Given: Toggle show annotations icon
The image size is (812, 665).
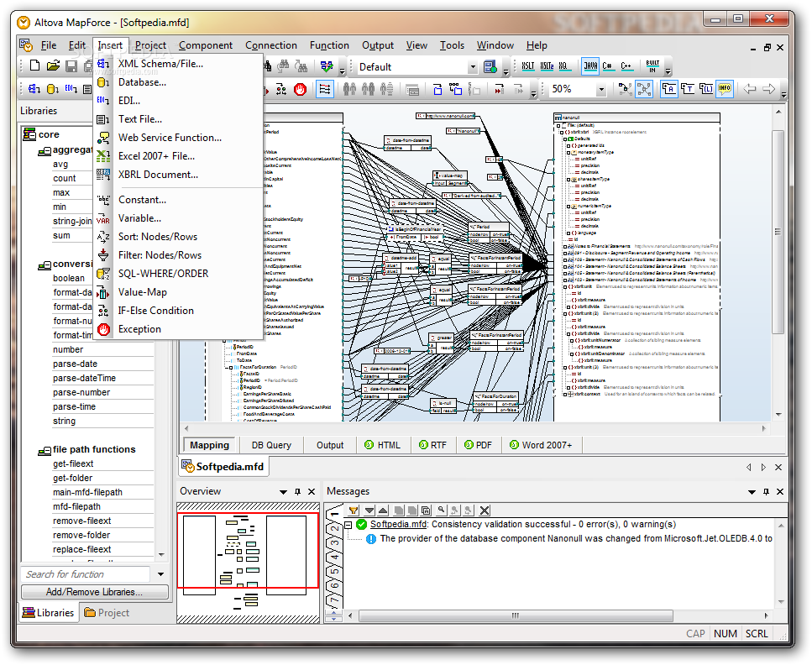Looking at the screenshot, I should [669, 89].
